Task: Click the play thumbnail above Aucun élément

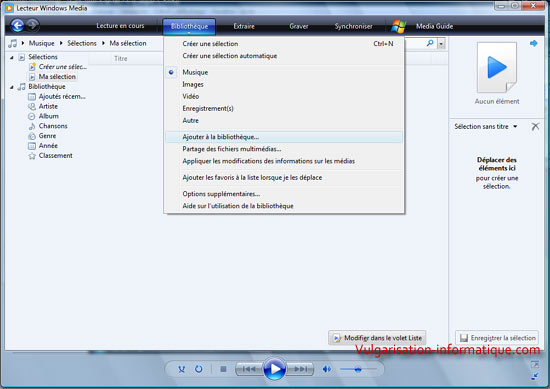Action: pyautogui.click(x=497, y=67)
